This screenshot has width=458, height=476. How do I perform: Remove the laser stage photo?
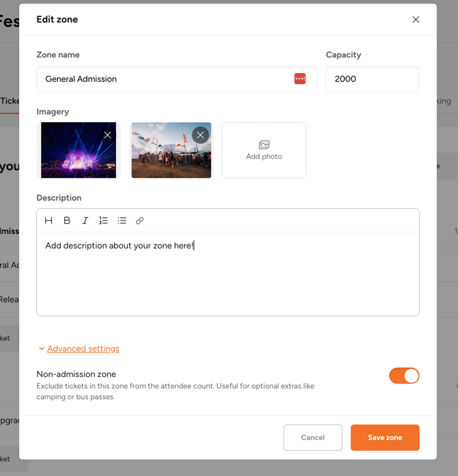107,135
